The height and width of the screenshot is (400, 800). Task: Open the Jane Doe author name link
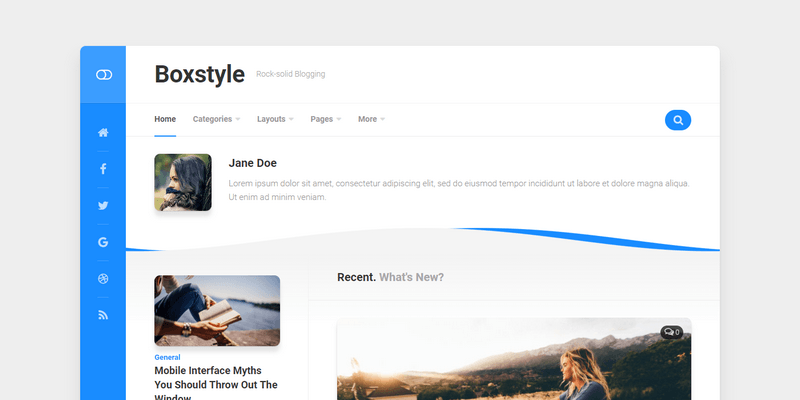253,163
